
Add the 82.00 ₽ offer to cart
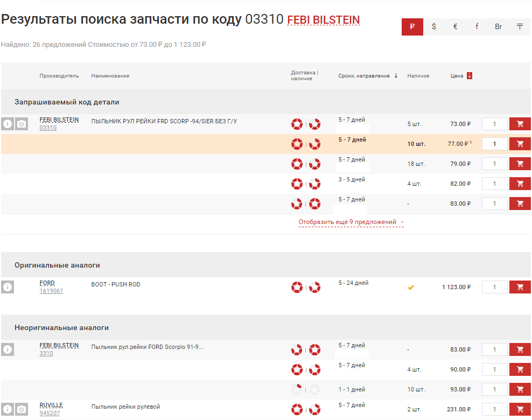click(x=520, y=184)
